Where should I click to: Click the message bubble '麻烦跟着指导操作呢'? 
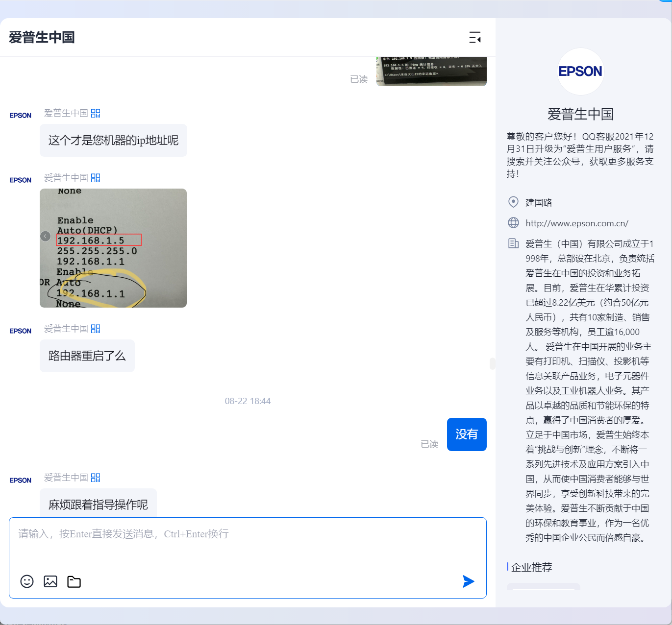[x=98, y=504]
